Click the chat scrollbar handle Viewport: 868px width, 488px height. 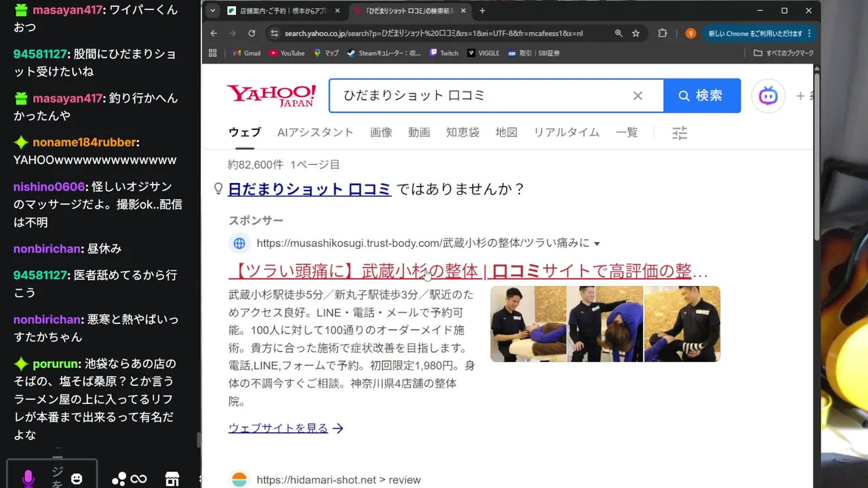point(199,441)
